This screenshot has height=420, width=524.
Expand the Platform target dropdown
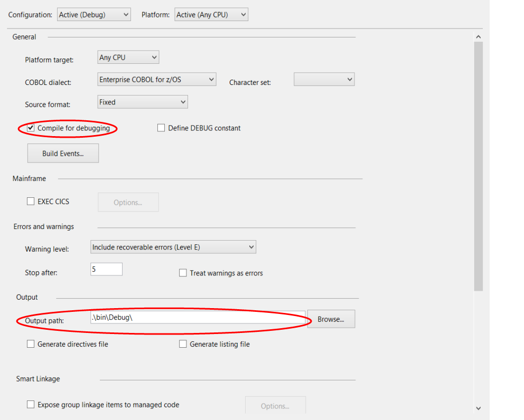click(128, 58)
